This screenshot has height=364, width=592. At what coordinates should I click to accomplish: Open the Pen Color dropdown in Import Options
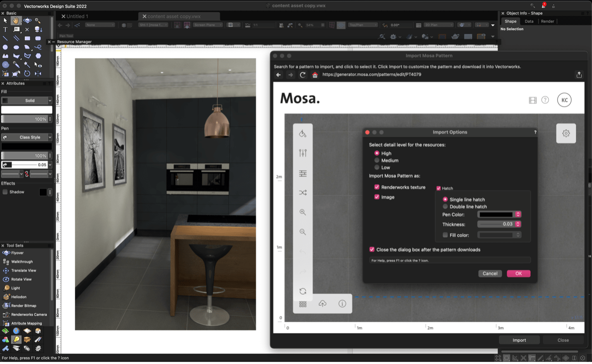499,214
